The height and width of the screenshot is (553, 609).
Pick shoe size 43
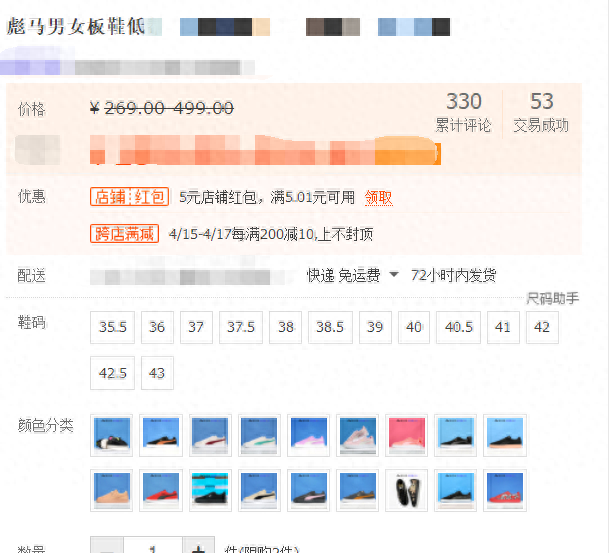pyautogui.click(x=157, y=373)
